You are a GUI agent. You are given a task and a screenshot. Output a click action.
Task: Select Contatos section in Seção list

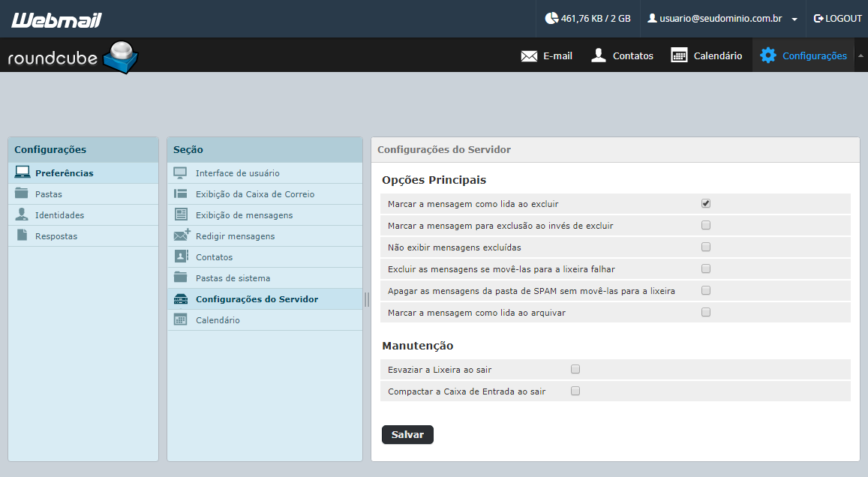click(265, 256)
